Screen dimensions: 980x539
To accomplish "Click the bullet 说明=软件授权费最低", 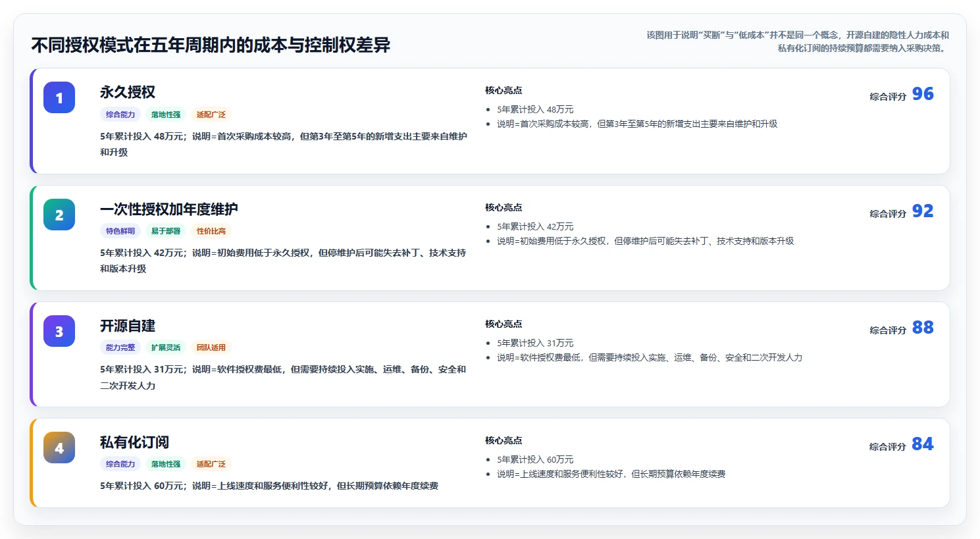I will coord(650,357).
